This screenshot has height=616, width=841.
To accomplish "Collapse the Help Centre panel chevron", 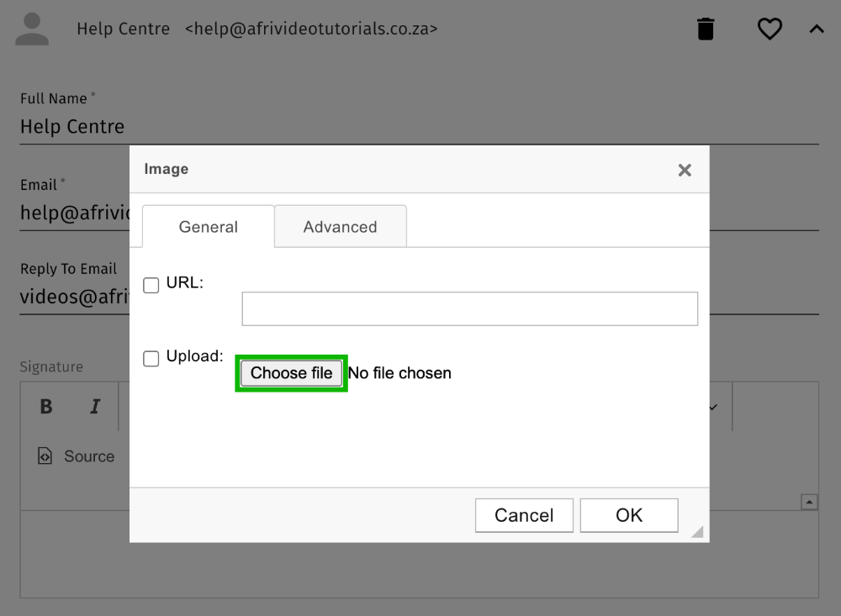I will click(816, 29).
